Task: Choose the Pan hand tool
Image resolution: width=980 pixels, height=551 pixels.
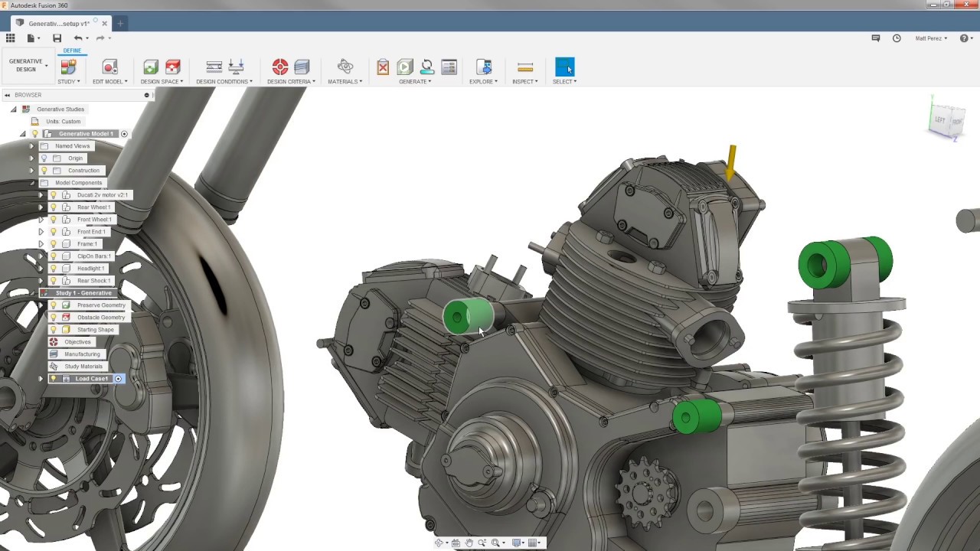Action: [469, 543]
